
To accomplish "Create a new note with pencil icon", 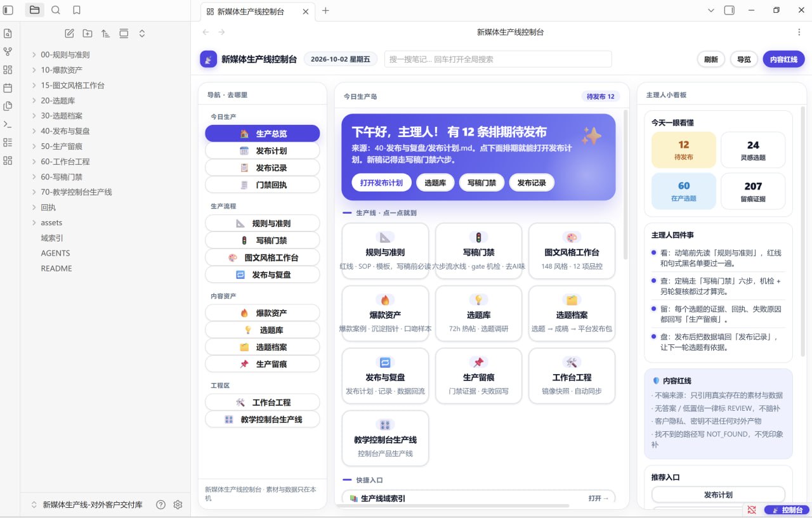I will (69, 34).
